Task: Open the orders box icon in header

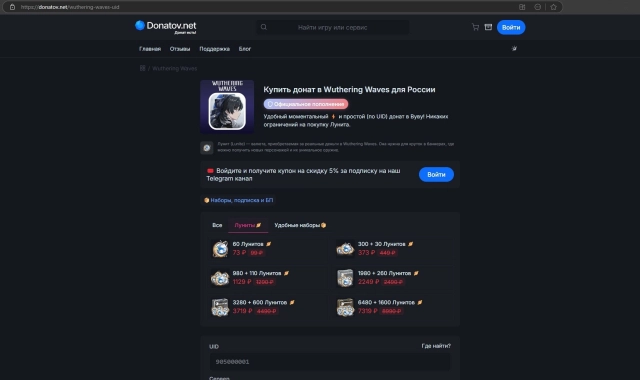Action: point(488,27)
